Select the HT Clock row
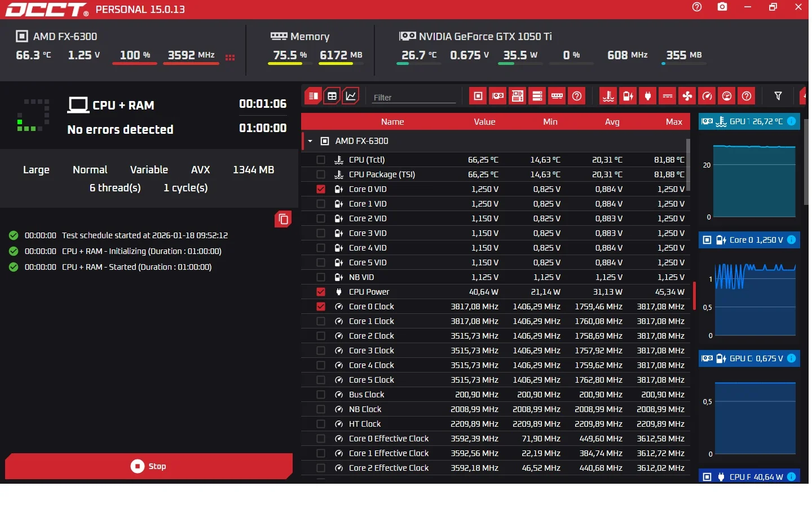The image size is (812, 508). (496, 424)
